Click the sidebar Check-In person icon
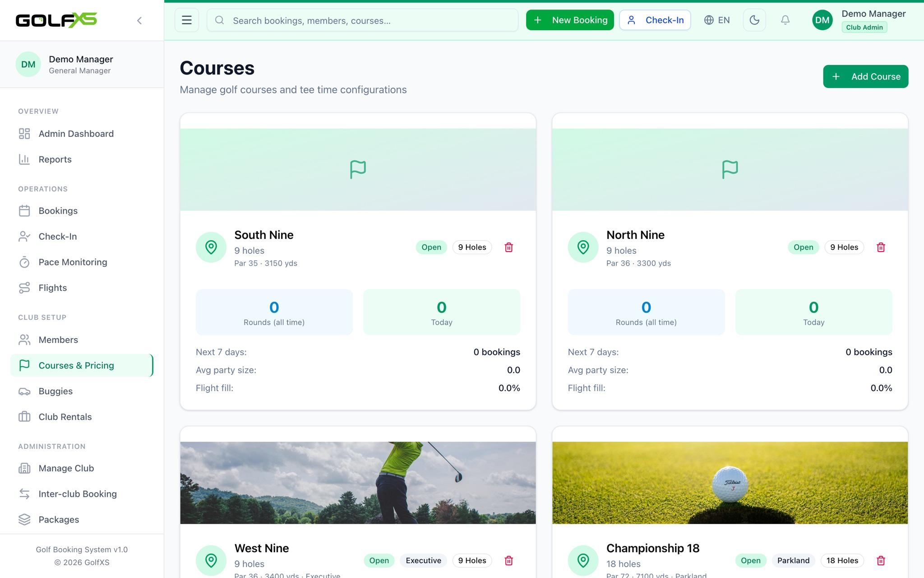Image resolution: width=924 pixels, height=578 pixels. point(24,237)
